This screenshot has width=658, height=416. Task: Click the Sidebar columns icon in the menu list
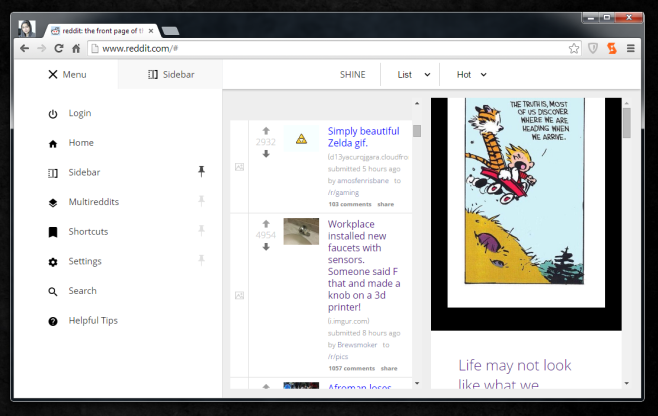(x=53, y=173)
